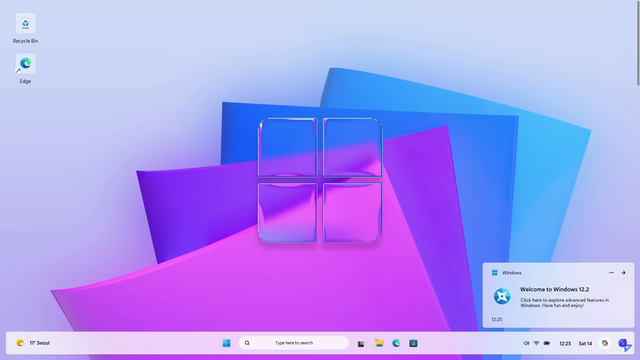Open the Start menu Windows logo
The width and height of the screenshot is (640, 360).
pos(227,343)
